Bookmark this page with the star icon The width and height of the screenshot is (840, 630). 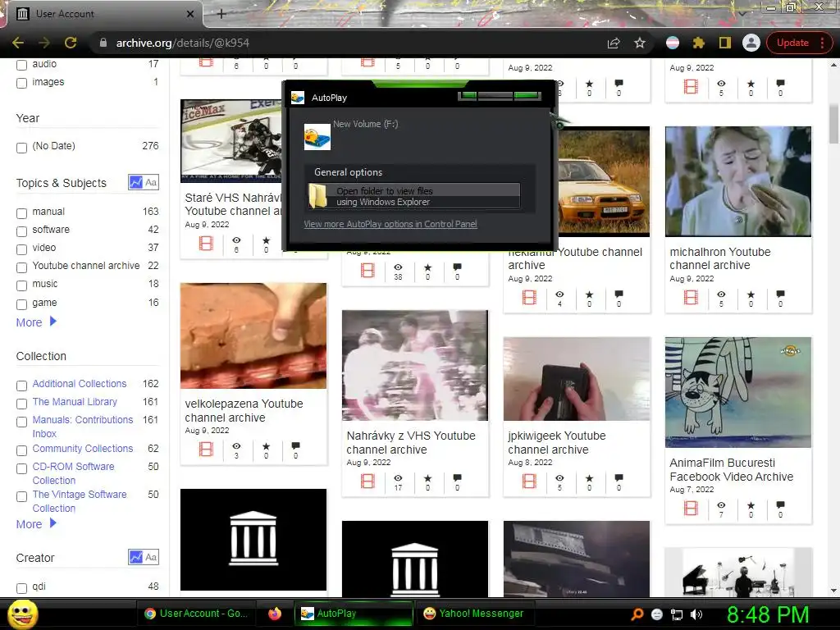640,43
